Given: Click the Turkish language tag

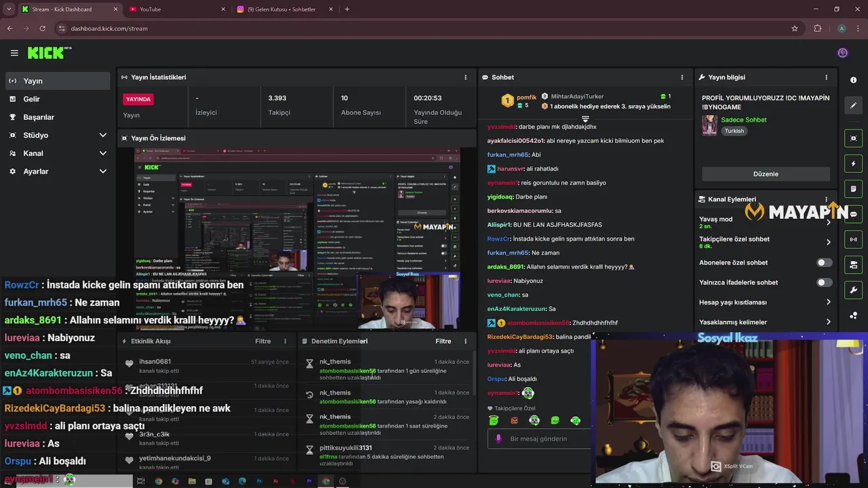Looking at the screenshot, I should click(734, 131).
